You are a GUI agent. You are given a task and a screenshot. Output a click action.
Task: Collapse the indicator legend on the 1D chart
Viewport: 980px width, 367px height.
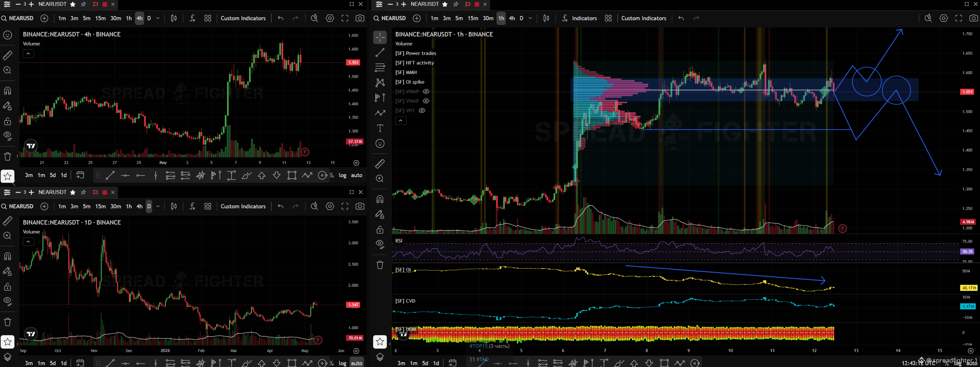(x=28, y=242)
